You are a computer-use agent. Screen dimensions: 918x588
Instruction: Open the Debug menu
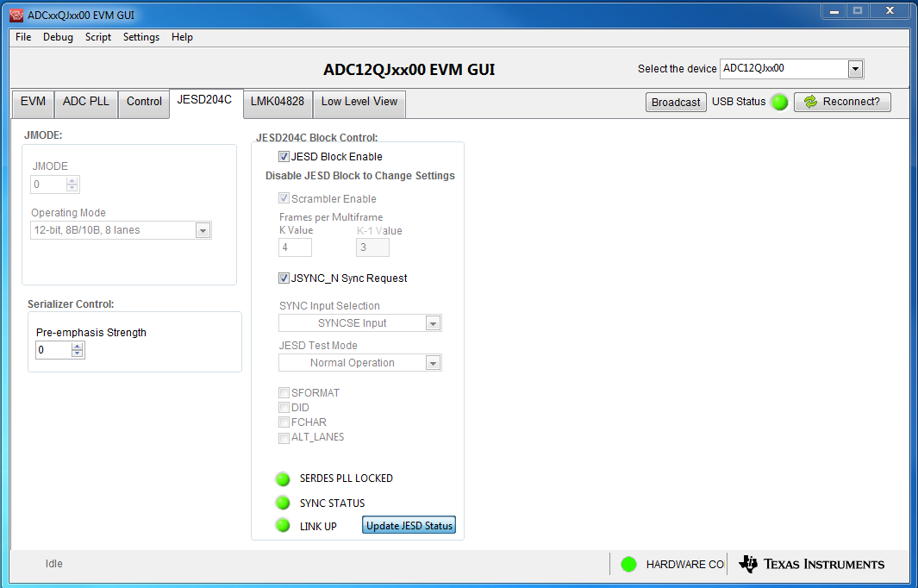[58, 37]
